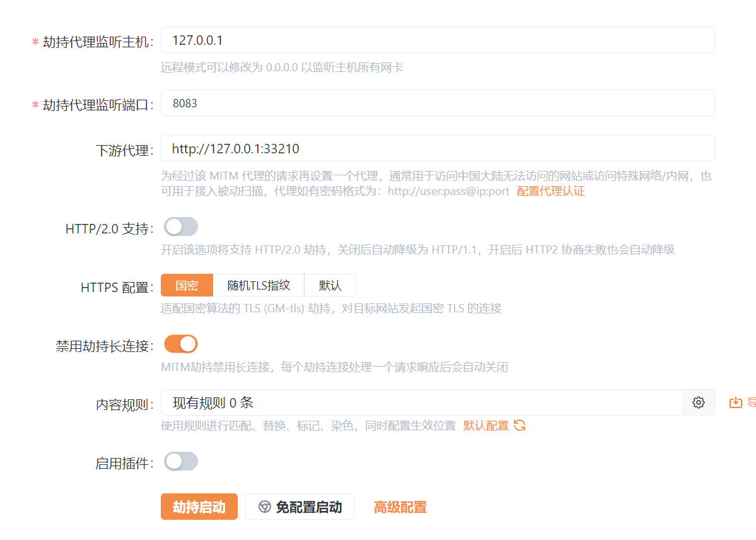This screenshot has height=540, width=756.
Task: Click the 下游代理 downstream proxy input
Action: point(437,149)
